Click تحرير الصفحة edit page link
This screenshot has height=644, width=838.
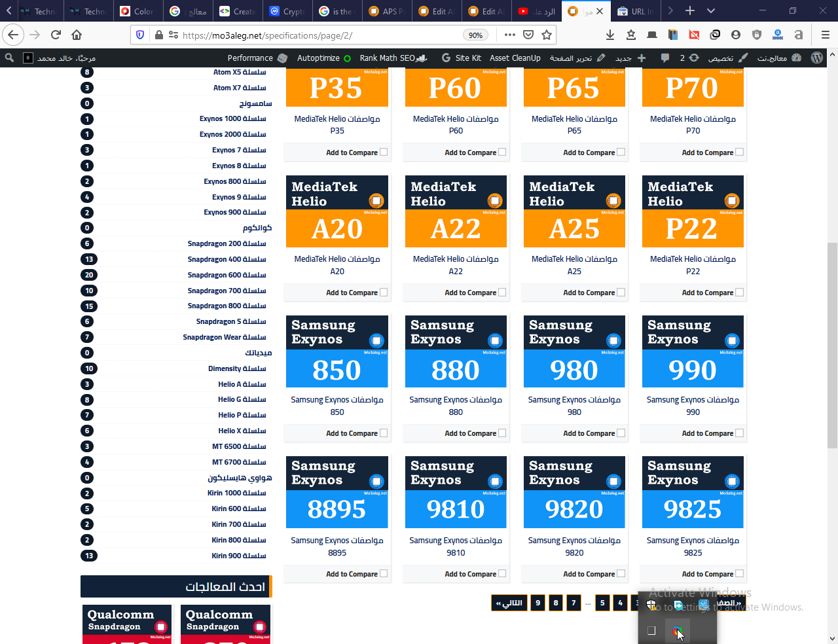(577, 58)
